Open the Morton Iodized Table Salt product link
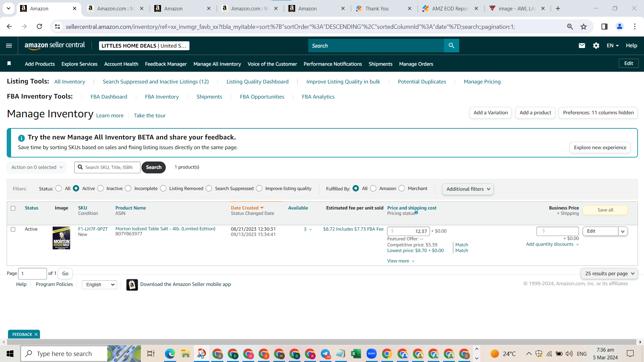This screenshot has width=644, height=362. point(165,229)
